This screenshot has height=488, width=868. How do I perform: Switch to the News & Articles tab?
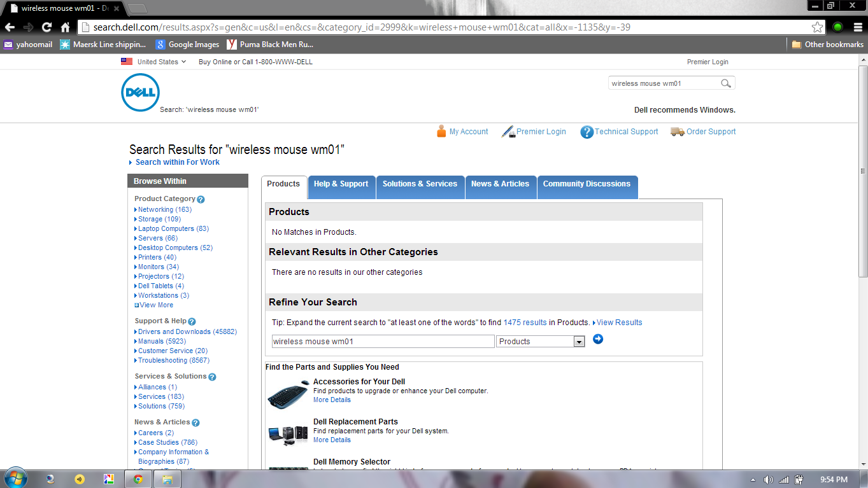(500, 184)
